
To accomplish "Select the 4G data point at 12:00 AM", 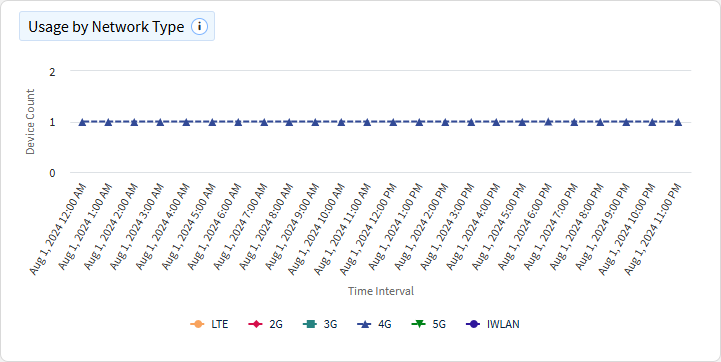I will pos(83,122).
